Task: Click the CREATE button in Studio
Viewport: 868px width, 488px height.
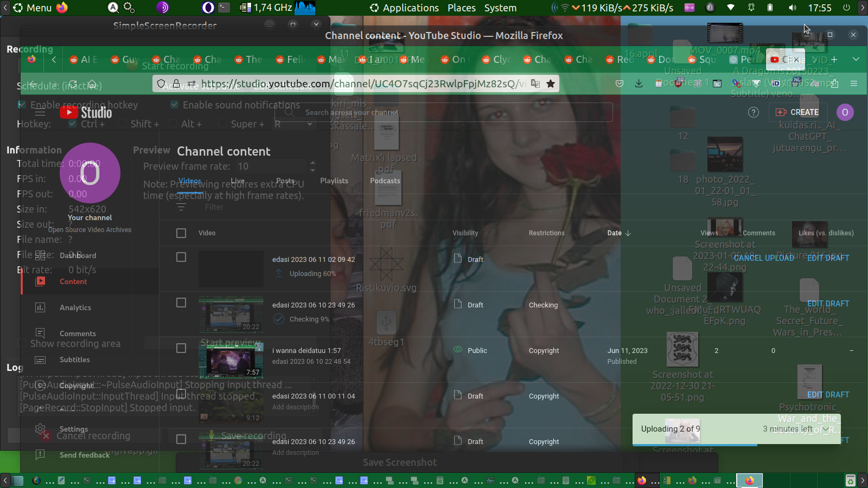Action: 797,112
